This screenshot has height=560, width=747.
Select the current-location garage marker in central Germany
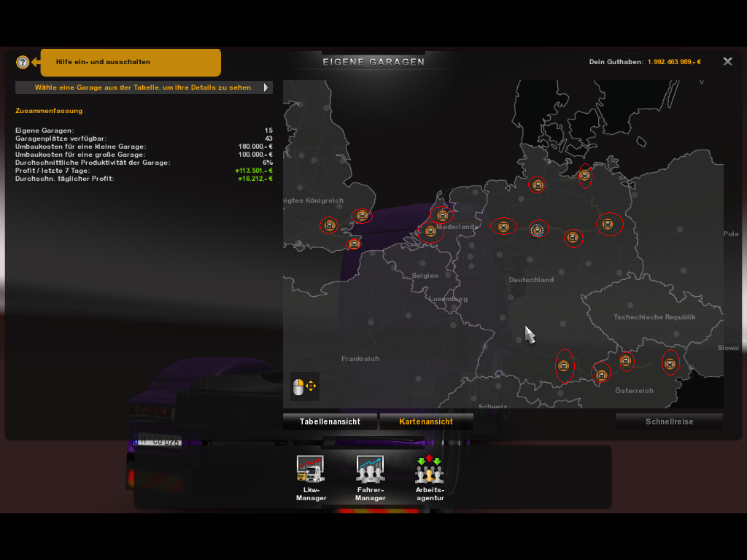(x=538, y=230)
